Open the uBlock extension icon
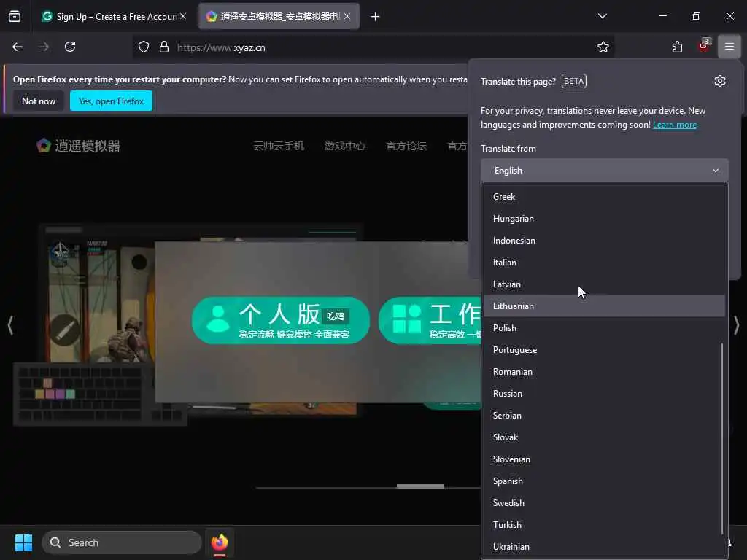This screenshot has width=747, height=560. coord(704,46)
